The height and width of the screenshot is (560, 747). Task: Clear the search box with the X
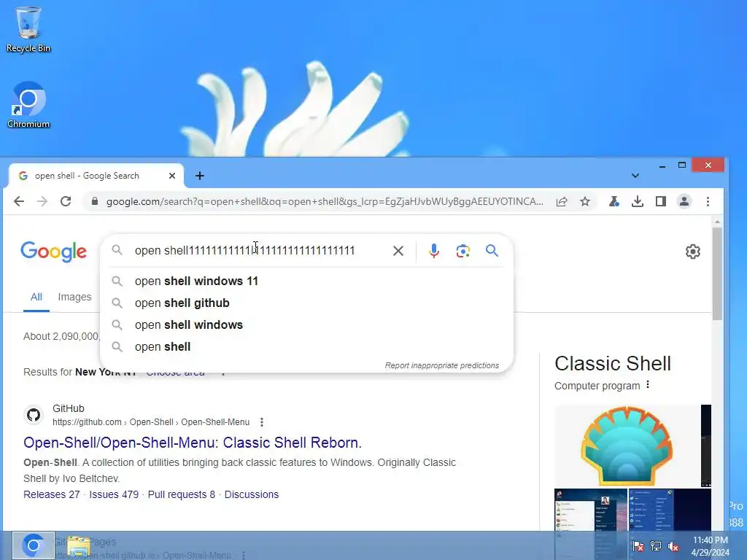[398, 251]
